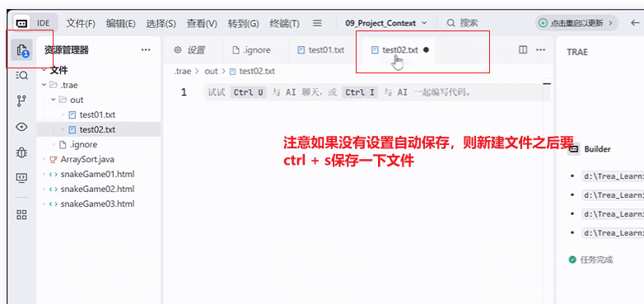
Task: Switch to the test01.txt editor tab
Action: (325, 50)
